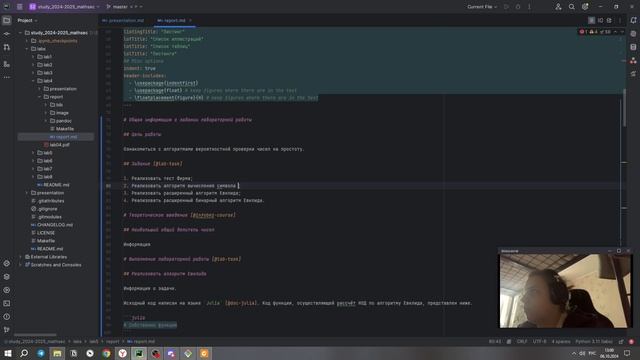
Task: Open the main hamburger menu
Action: (20, 7)
